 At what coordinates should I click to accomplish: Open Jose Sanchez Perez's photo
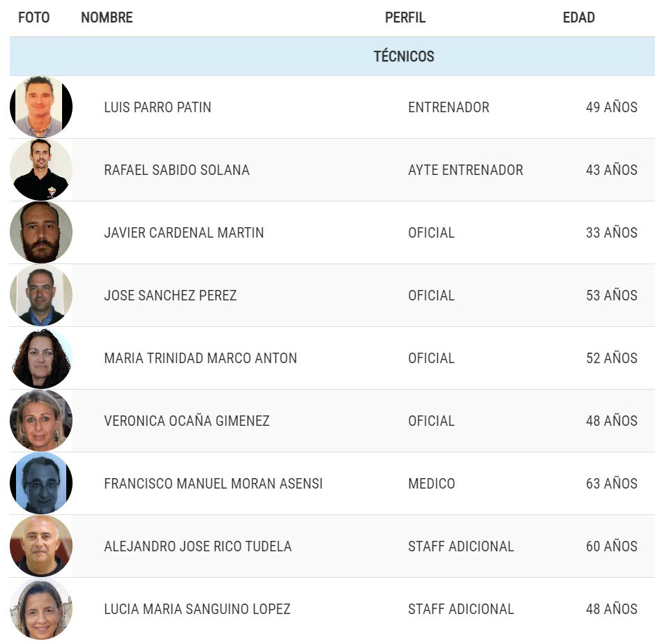[41, 296]
